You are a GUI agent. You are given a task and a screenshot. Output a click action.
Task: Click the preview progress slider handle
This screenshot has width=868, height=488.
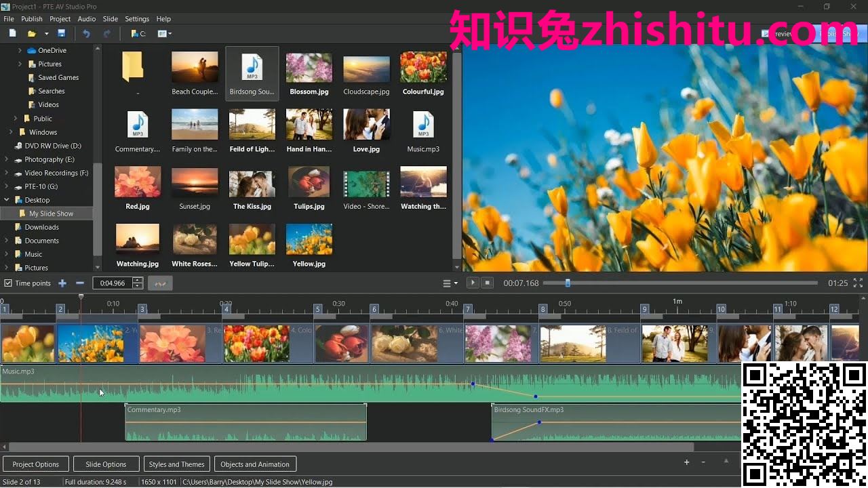(568, 283)
